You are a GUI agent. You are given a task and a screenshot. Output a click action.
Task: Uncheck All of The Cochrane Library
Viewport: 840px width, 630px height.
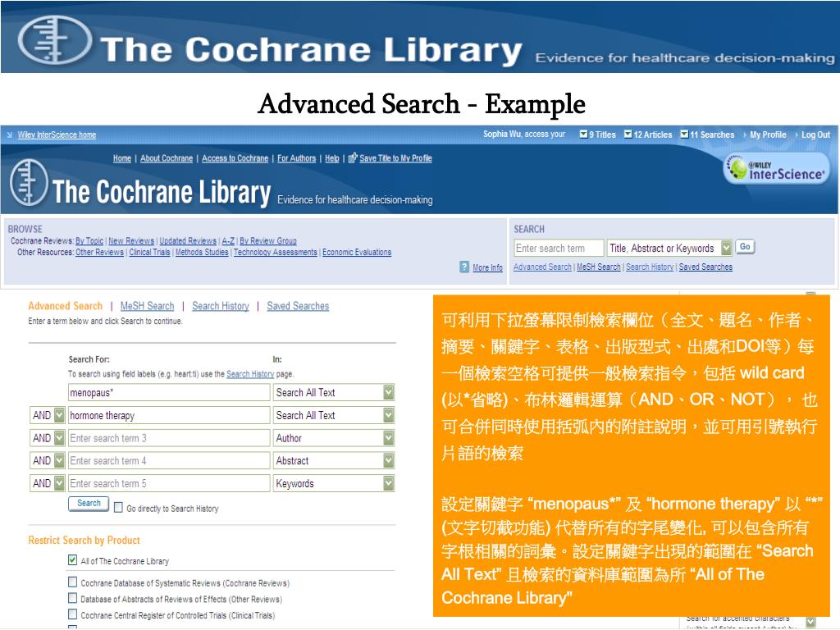tap(73, 559)
